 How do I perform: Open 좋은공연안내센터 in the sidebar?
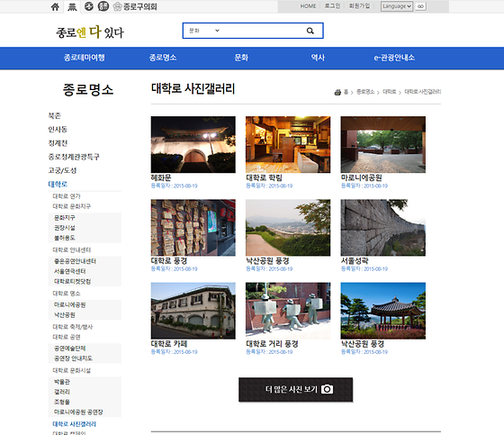tap(76, 261)
